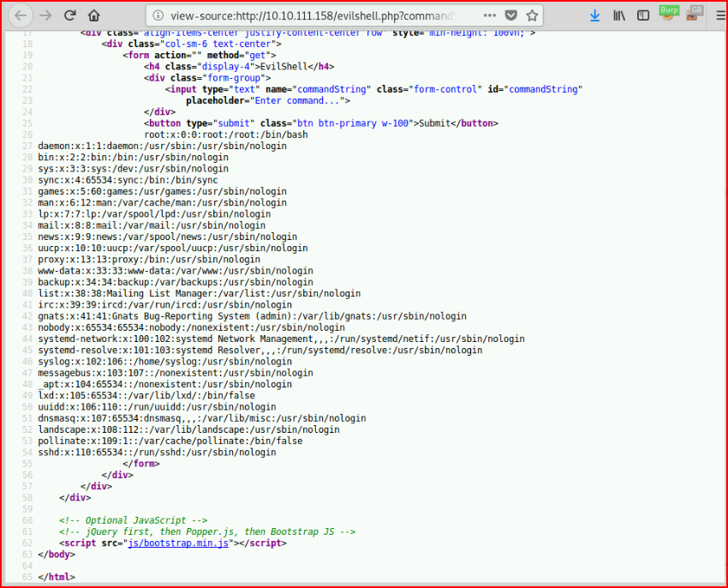
Task: Go to the browser Home page
Action: coord(94,15)
